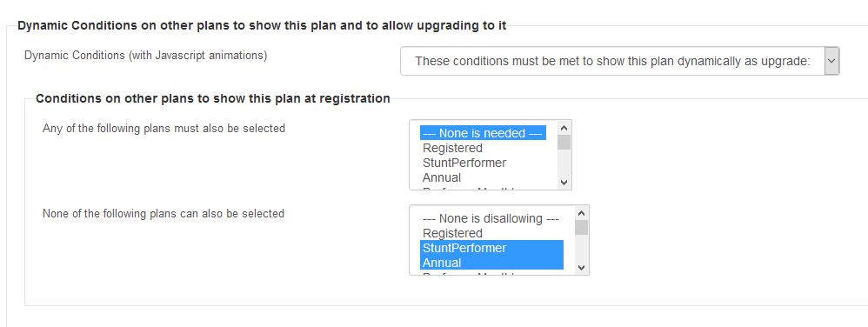Click down arrow of second list scrollbar
This screenshot has height=327, width=868.
tap(581, 267)
